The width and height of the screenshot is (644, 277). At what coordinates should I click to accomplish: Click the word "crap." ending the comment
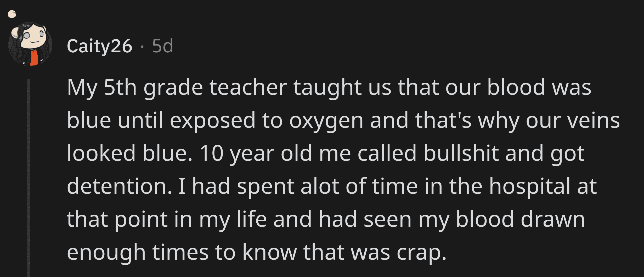point(421,252)
